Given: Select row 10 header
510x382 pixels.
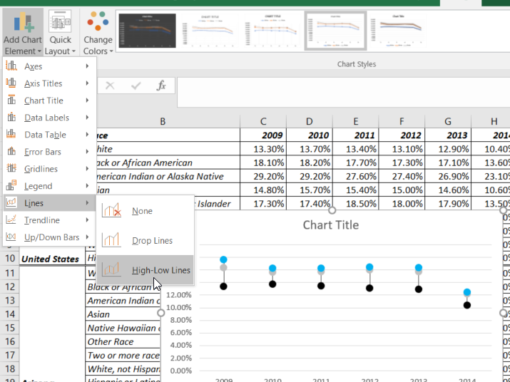Looking at the screenshot, I should [x=10, y=258].
